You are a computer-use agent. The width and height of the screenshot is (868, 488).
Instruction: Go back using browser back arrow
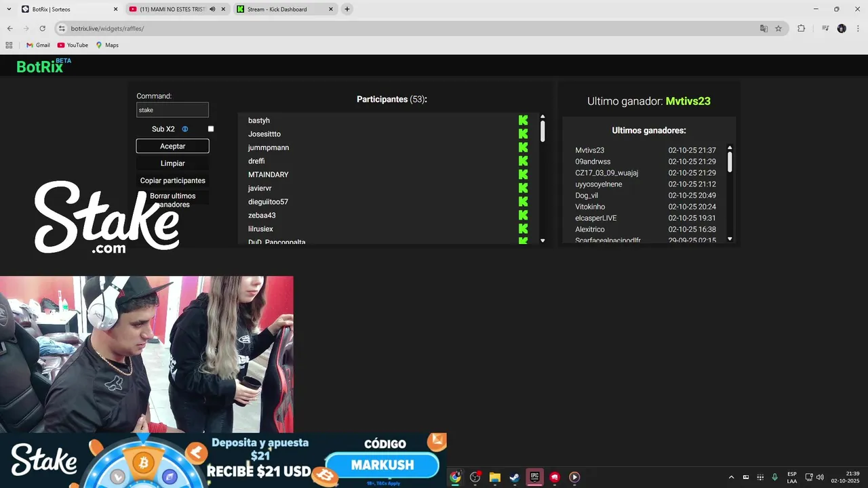[9, 28]
